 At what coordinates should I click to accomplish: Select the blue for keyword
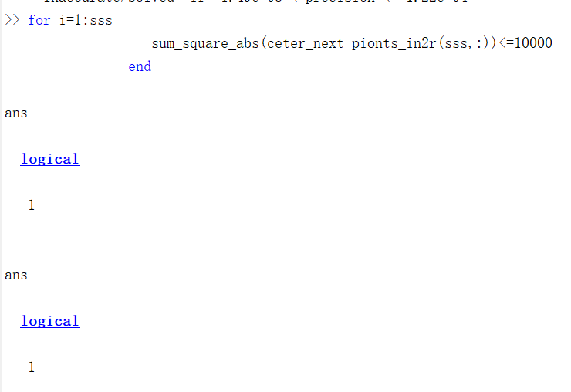39,20
